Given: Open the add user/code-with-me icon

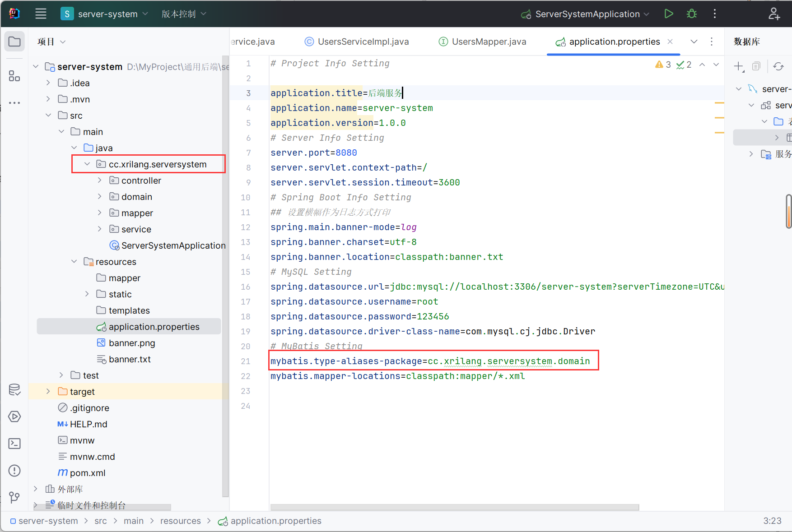Looking at the screenshot, I should pyautogui.click(x=774, y=14).
